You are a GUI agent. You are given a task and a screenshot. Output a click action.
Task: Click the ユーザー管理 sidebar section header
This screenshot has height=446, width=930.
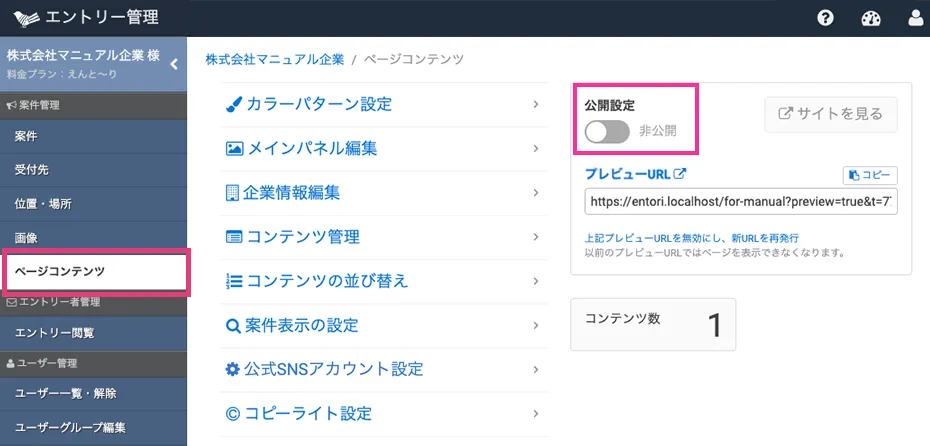tap(93, 363)
